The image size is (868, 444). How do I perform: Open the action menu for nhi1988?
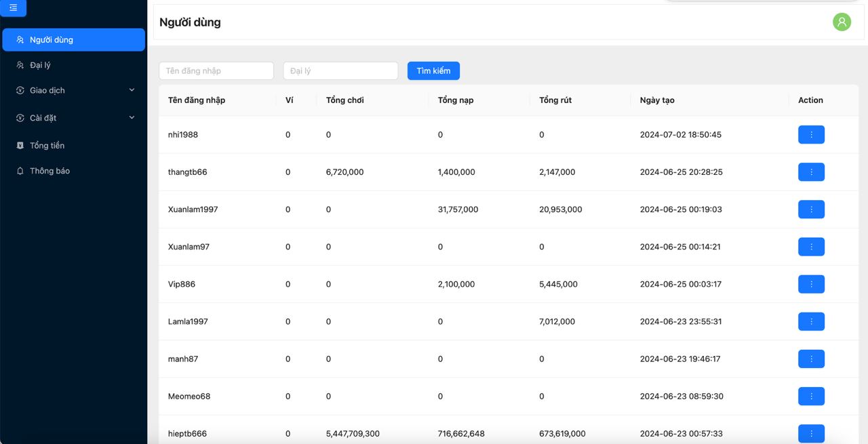811,135
